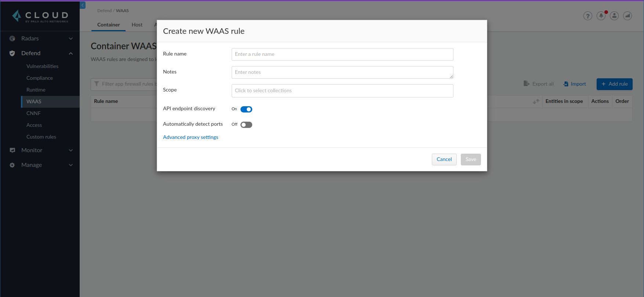Image resolution: width=644 pixels, height=297 pixels.
Task: Click into the Rule name field
Action: [x=342, y=54]
